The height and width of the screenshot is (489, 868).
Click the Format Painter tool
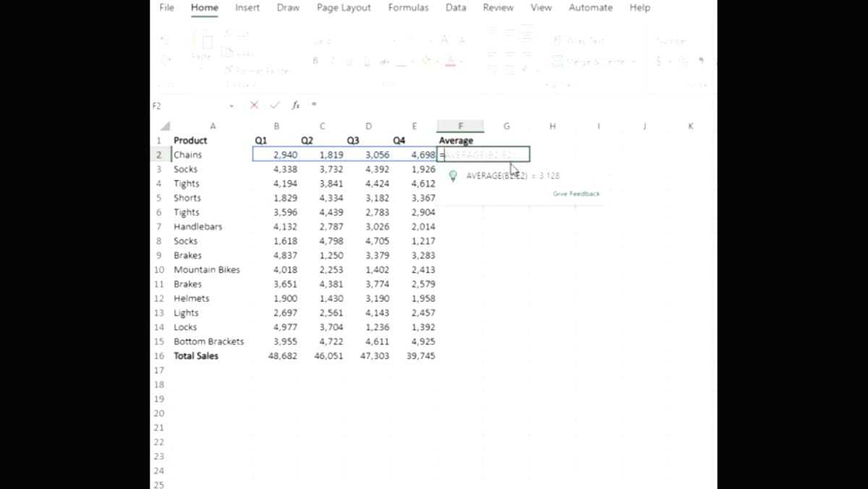pos(256,70)
